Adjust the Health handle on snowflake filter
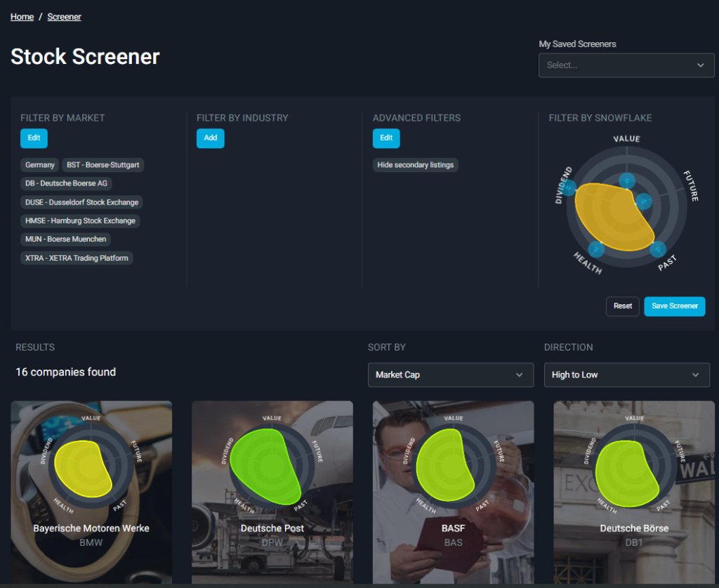The height and width of the screenshot is (588, 719). point(596,249)
